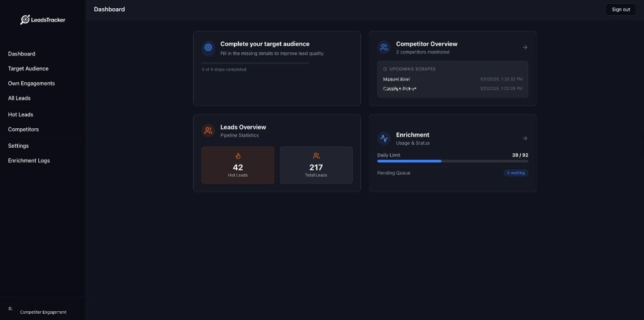Viewport: 644px width, 320px height.
Task: Navigate to Enrichment Logs in sidebar
Action: tap(29, 160)
